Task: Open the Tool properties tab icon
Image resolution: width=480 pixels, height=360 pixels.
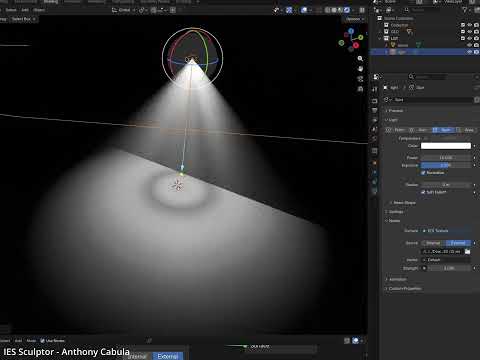Action: pyautogui.click(x=375, y=89)
